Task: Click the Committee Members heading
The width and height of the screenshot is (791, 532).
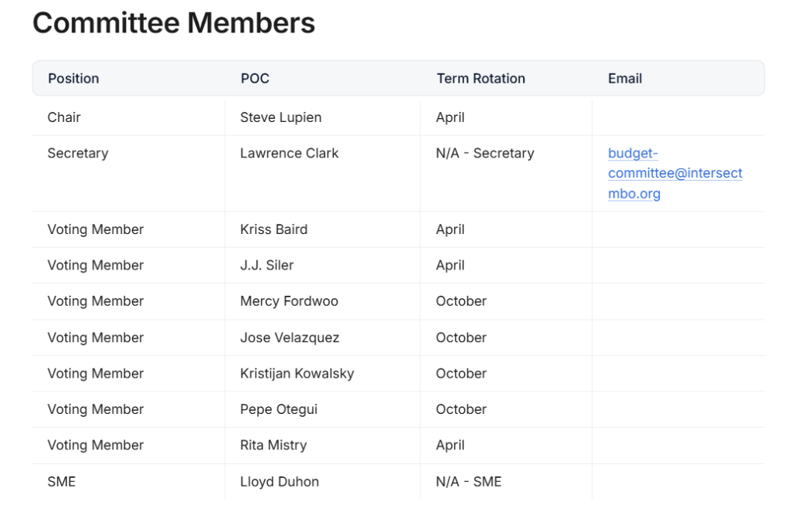Action: point(174,24)
